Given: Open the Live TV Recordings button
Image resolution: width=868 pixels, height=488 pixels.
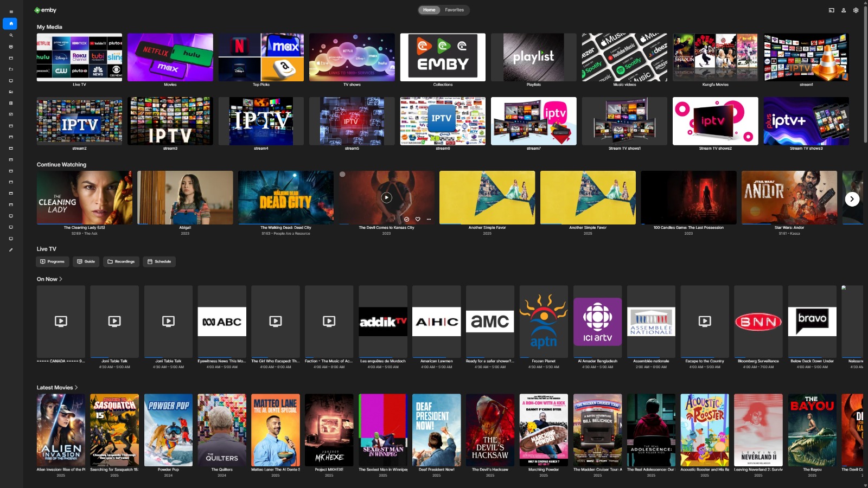Looking at the screenshot, I should pyautogui.click(x=121, y=261).
